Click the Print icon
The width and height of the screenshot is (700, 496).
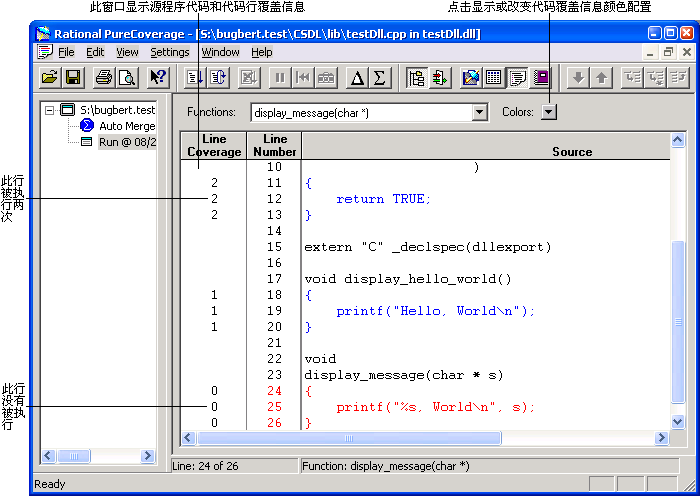click(104, 78)
